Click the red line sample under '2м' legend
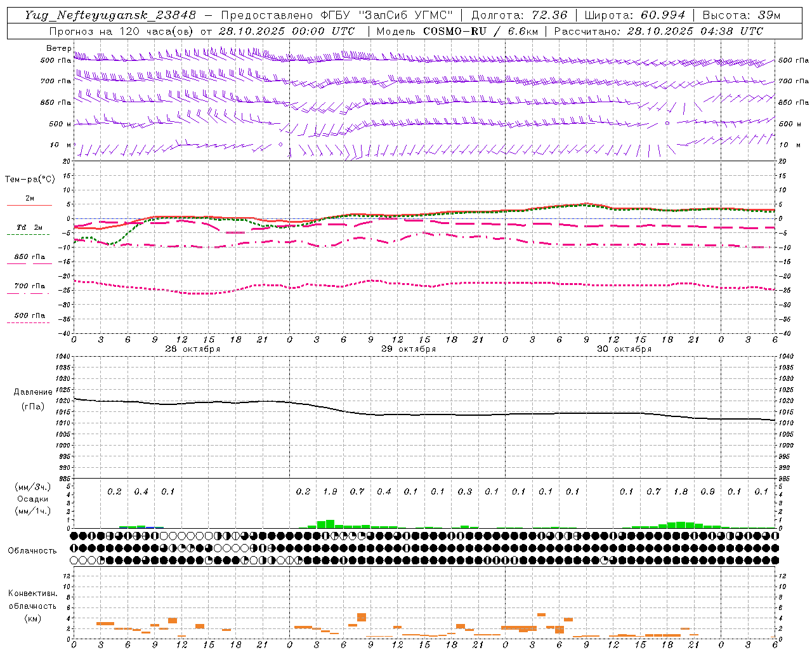The height and width of the screenshot is (650, 812). coord(29,206)
